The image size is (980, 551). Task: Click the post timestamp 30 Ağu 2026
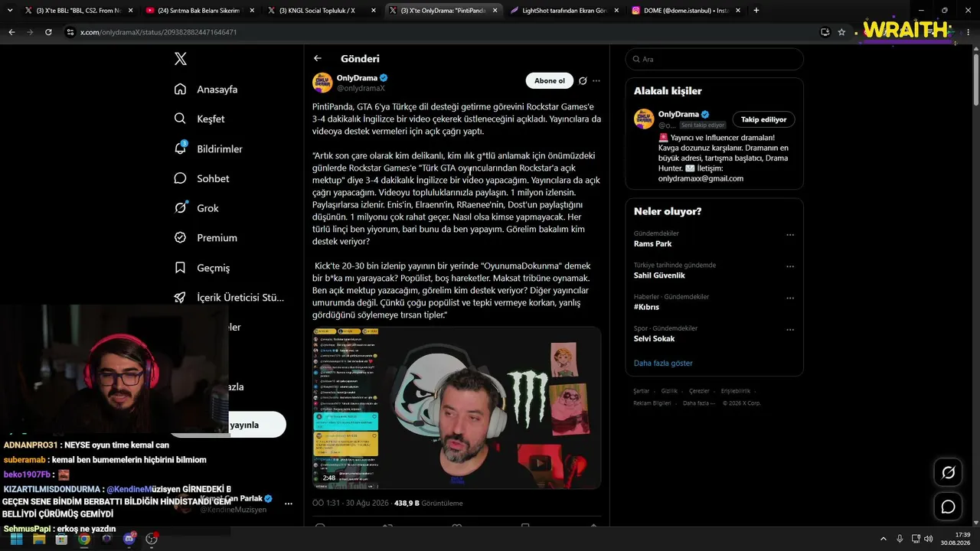(x=349, y=503)
